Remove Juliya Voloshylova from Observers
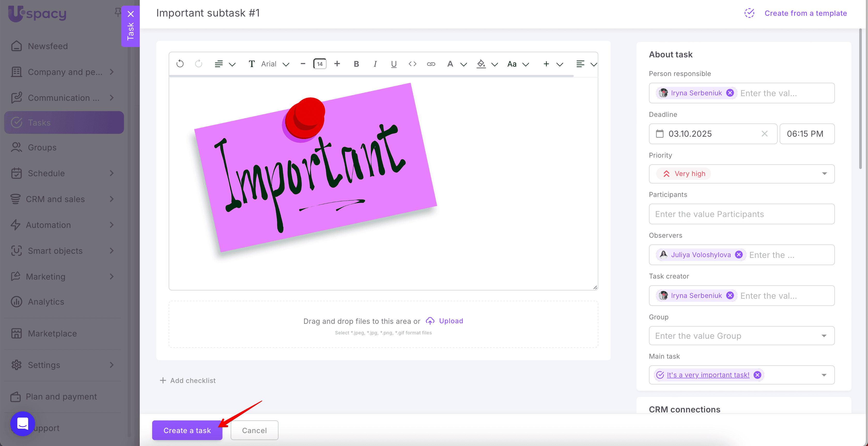Viewport: 868px width, 446px height. 739,255
